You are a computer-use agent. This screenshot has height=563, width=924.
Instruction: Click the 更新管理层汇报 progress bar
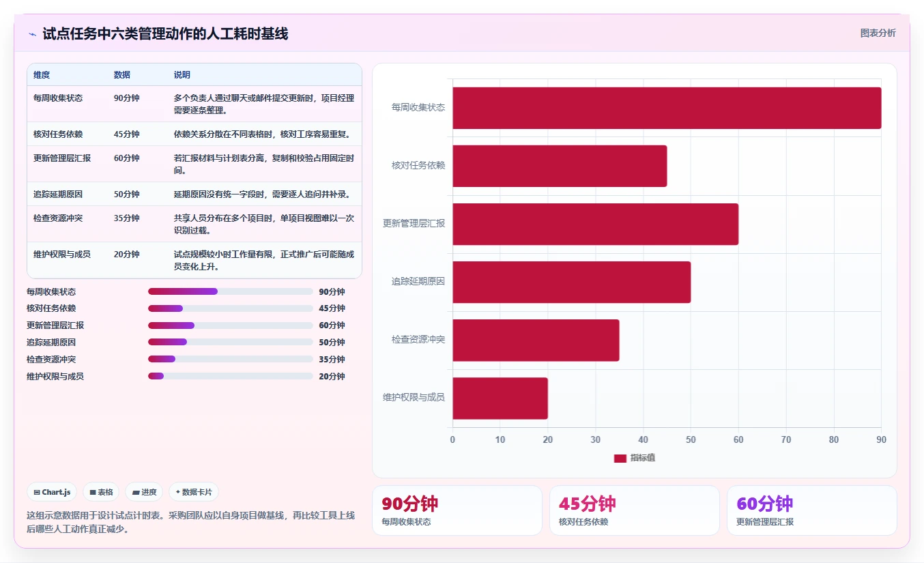[x=231, y=326]
